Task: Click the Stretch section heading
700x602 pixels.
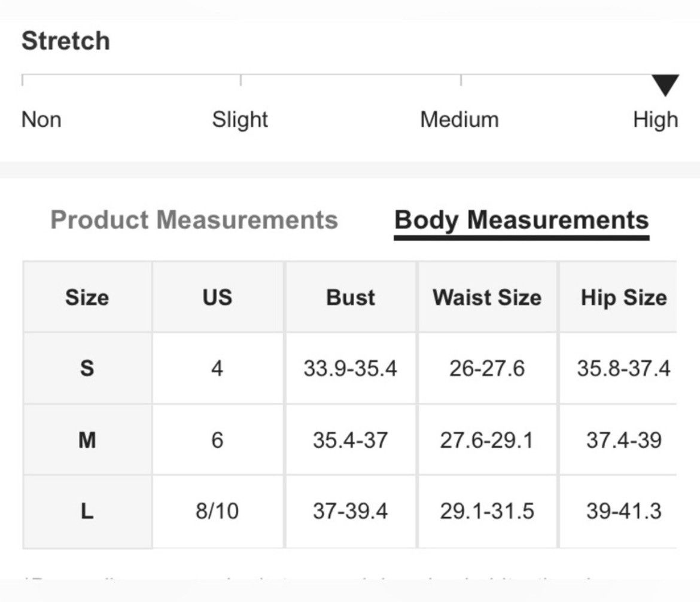Action: 66,41
